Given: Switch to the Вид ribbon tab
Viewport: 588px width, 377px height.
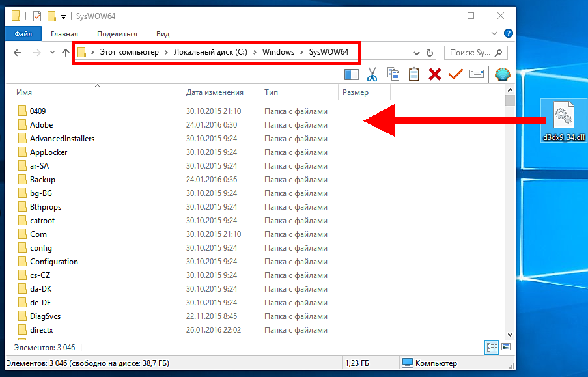Looking at the screenshot, I should point(163,34).
